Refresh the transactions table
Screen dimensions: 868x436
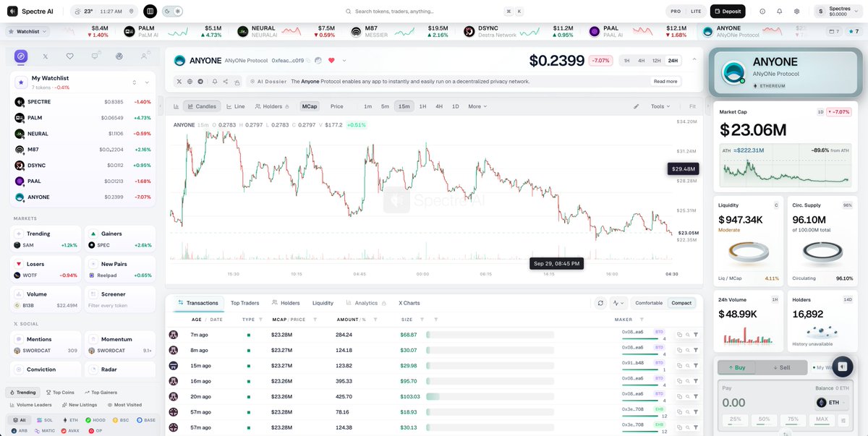600,303
